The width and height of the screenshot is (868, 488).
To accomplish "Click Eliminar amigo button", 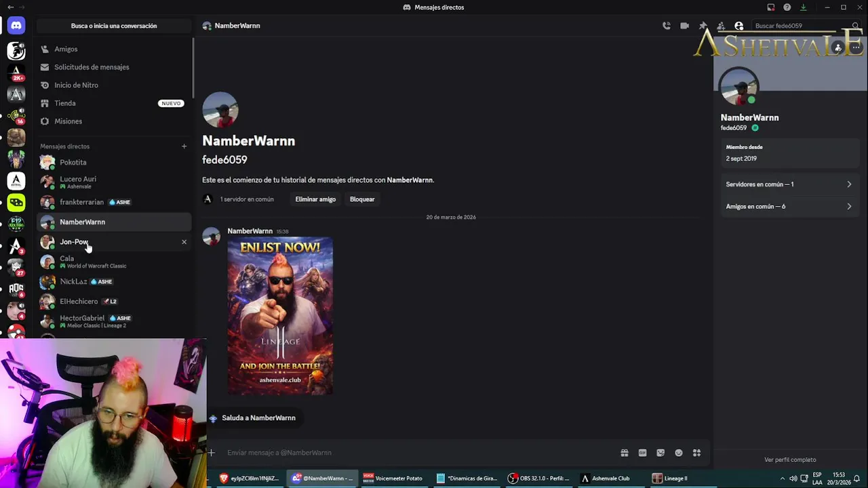I will click(315, 199).
